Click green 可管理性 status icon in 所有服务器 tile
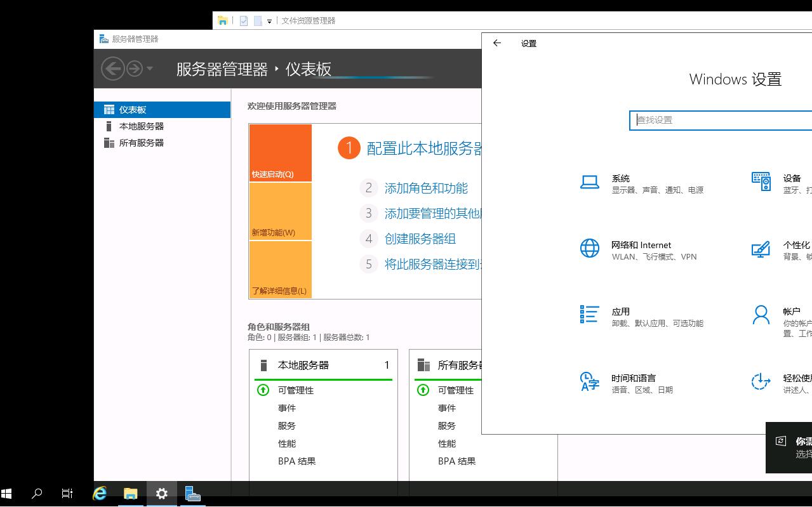Viewport: 812px width, 507px height. pyautogui.click(x=423, y=390)
